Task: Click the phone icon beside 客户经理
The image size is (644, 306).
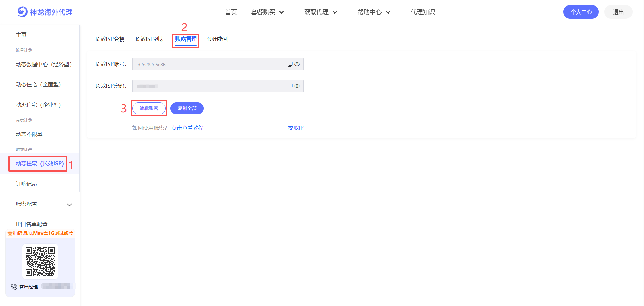Action: 14,287
